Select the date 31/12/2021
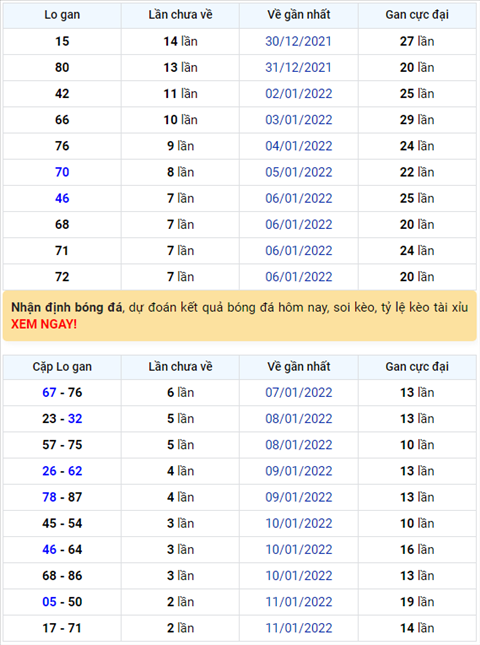Viewport: 480px width, 645px height. tap(298, 67)
